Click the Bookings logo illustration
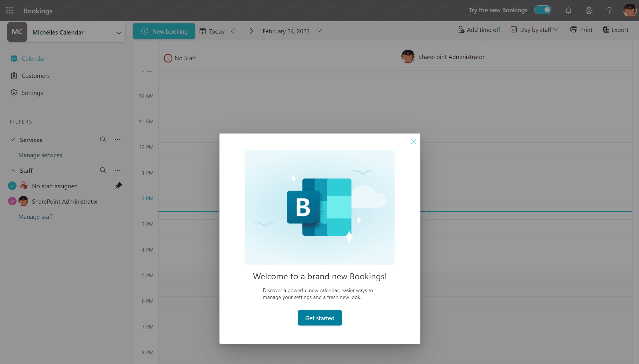 point(320,207)
